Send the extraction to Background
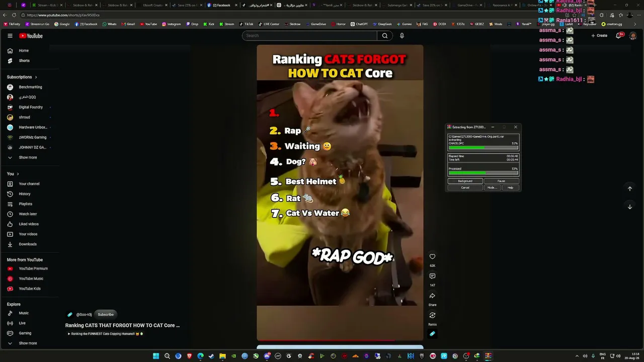The height and width of the screenshot is (362, 644). (x=465, y=181)
